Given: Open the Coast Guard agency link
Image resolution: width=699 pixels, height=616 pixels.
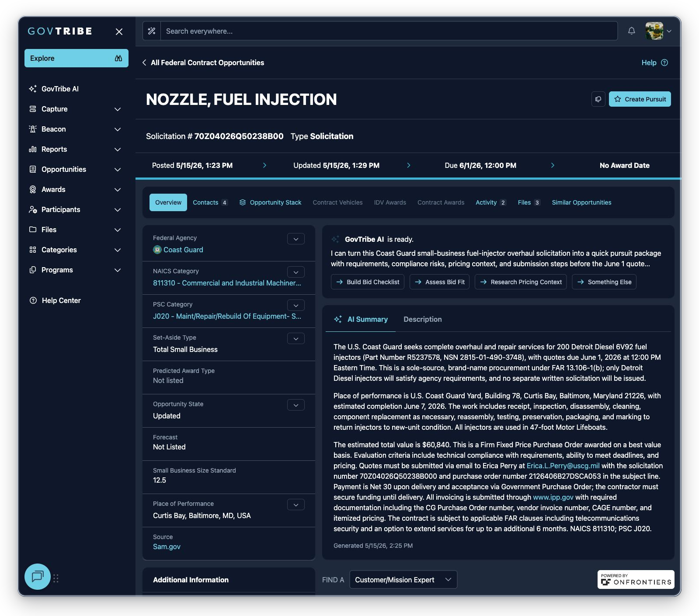Looking at the screenshot, I should (x=183, y=250).
